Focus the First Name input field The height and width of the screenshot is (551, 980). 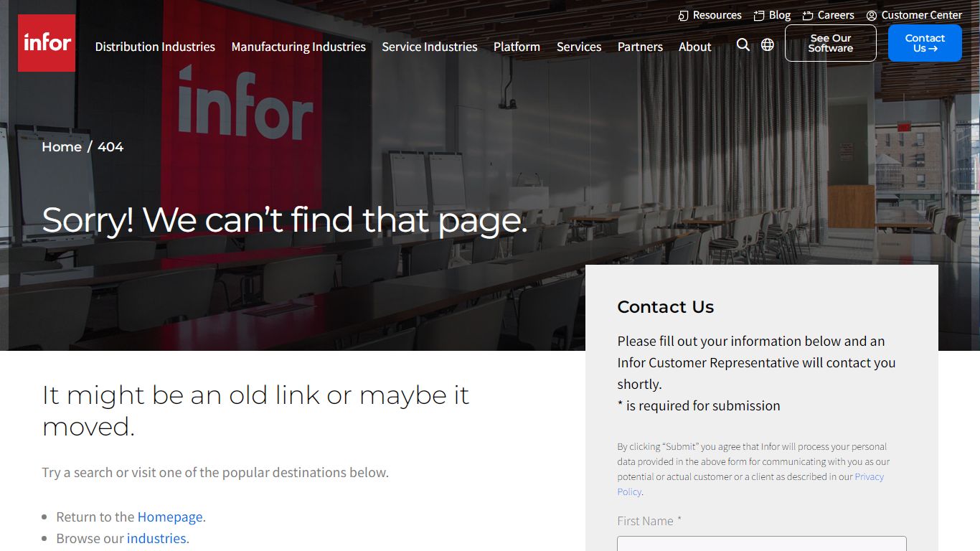(762, 543)
